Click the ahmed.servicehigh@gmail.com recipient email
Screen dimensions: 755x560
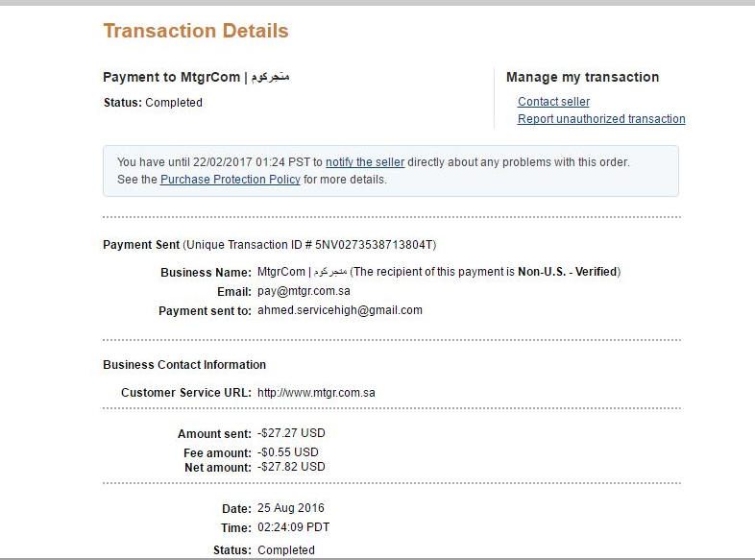pos(340,310)
